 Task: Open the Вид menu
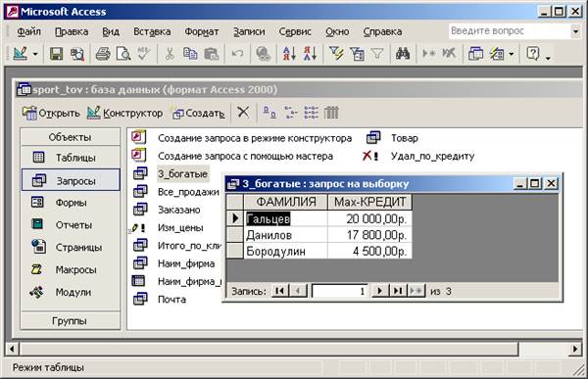pos(111,32)
